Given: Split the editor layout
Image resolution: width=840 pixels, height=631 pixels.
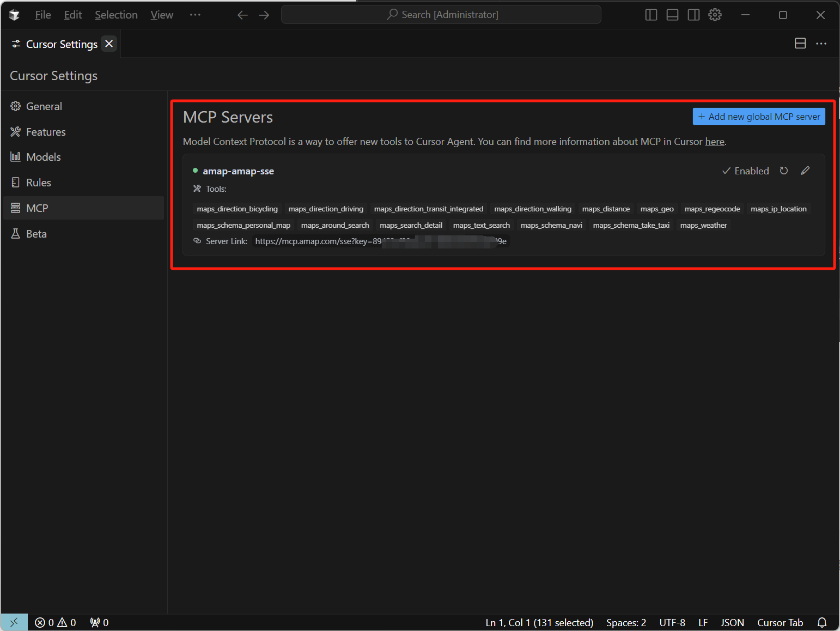Looking at the screenshot, I should point(800,44).
